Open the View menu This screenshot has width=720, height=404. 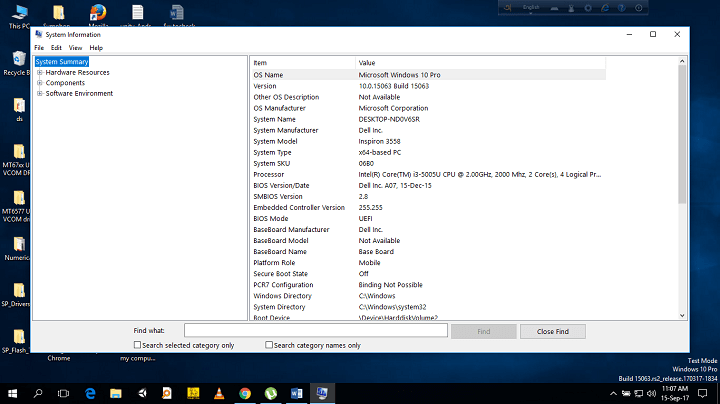coord(75,48)
